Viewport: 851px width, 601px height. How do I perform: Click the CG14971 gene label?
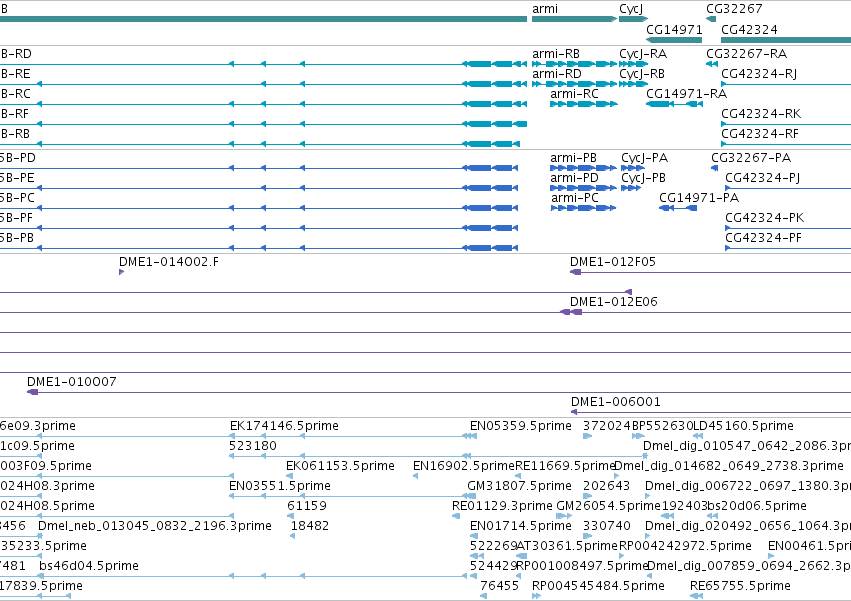[674, 29]
